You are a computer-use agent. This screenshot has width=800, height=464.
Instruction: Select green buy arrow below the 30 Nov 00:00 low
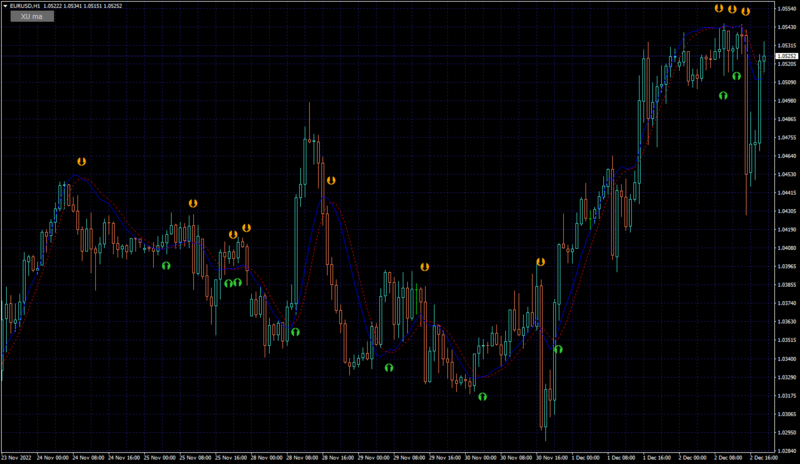(x=482, y=397)
